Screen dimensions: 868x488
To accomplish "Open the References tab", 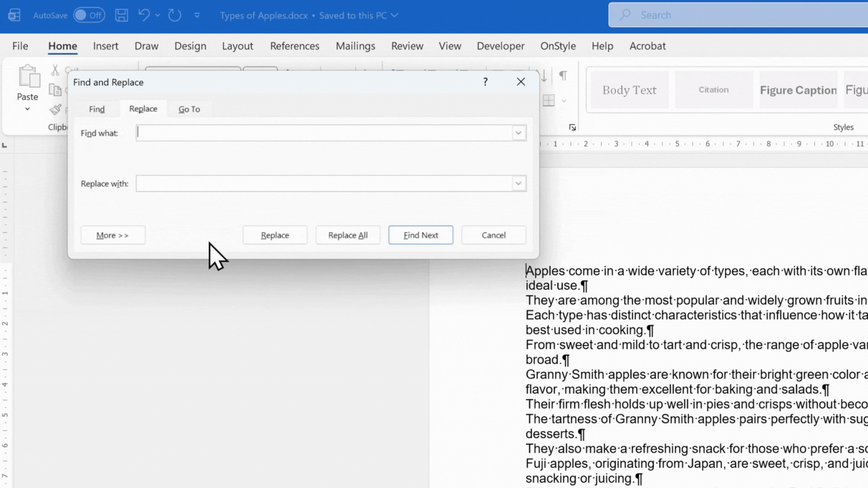I will [295, 46].
